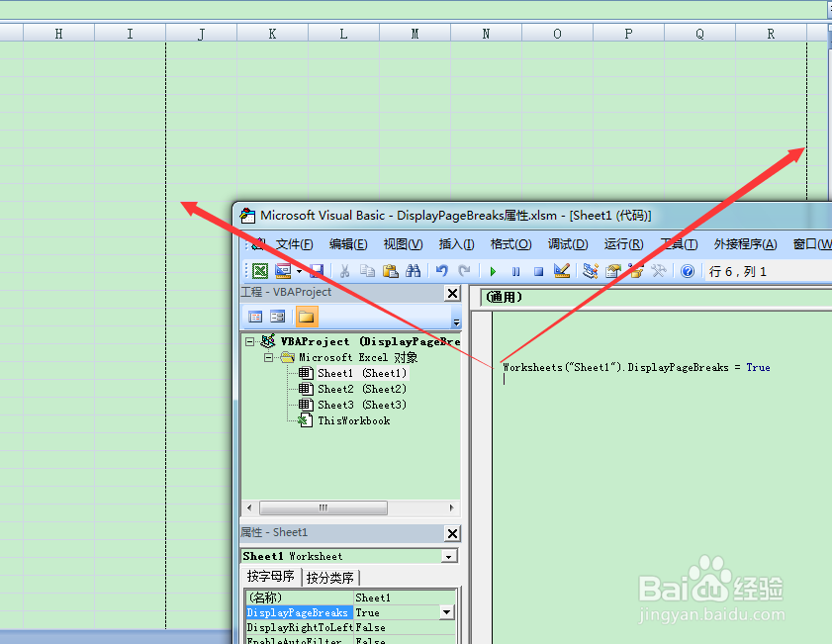Open the 外接程序(A) menu
Screen dimensions: 832x644
745,244
